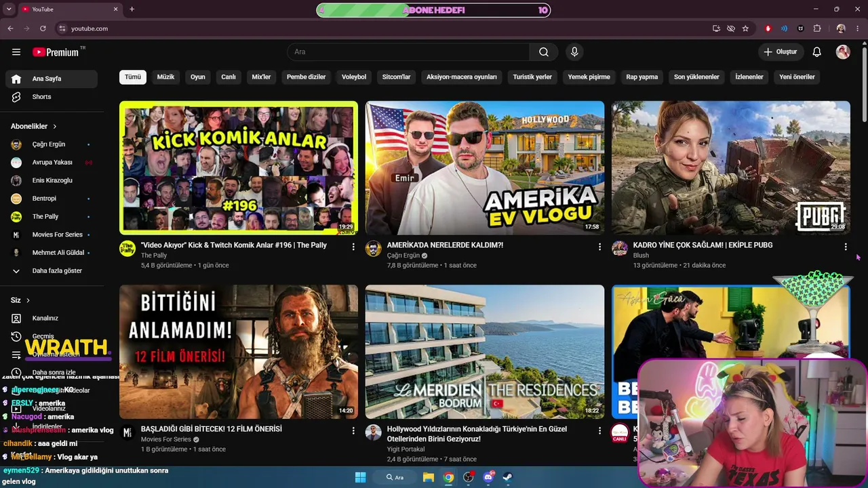Open more options for the Le Meridien video

pyautogui.click(x=599, y=430)
